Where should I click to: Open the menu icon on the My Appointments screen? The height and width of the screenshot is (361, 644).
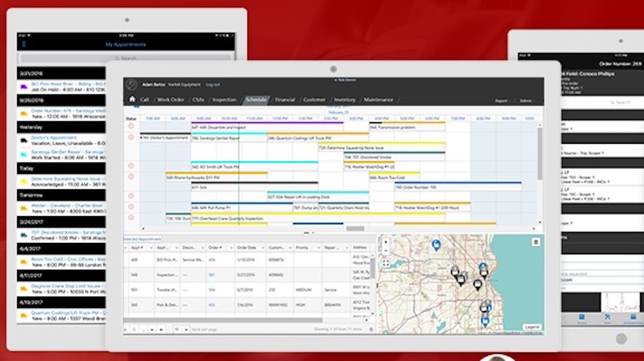[24, 44]
